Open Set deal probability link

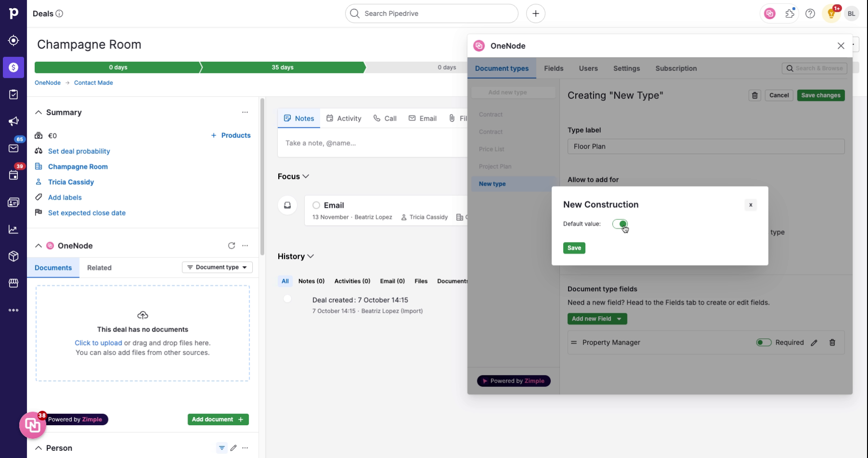79,151
